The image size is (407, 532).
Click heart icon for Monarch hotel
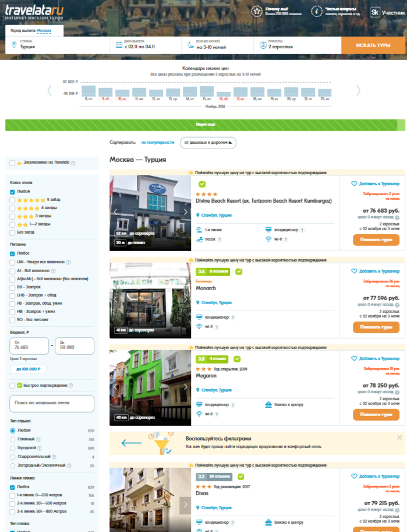point(354,271)
